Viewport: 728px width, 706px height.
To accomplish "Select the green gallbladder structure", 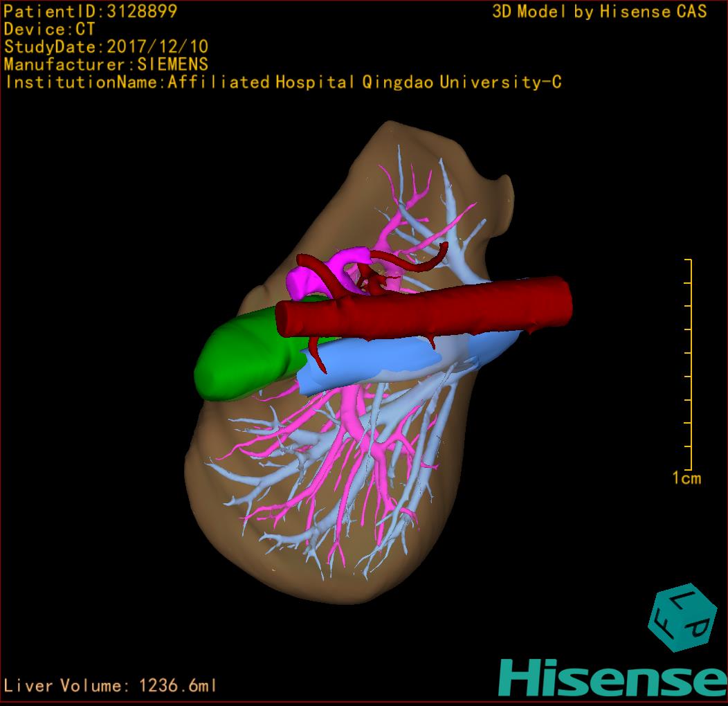I will coord(235,360).
